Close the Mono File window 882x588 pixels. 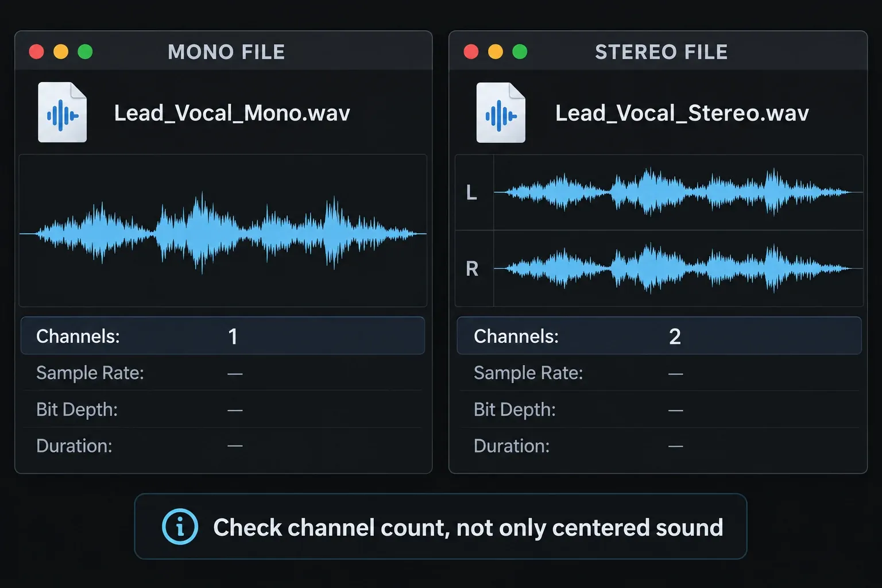coord(37,52)
